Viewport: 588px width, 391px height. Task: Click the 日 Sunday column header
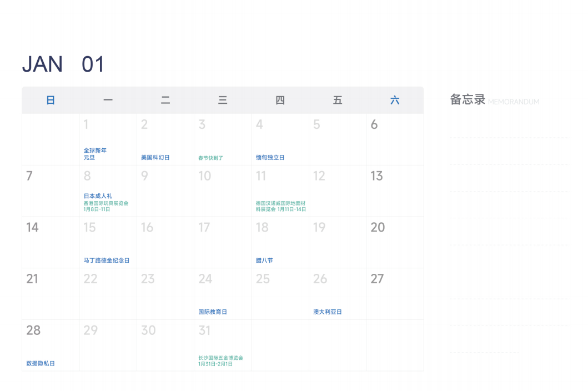[x=51, y=101]
